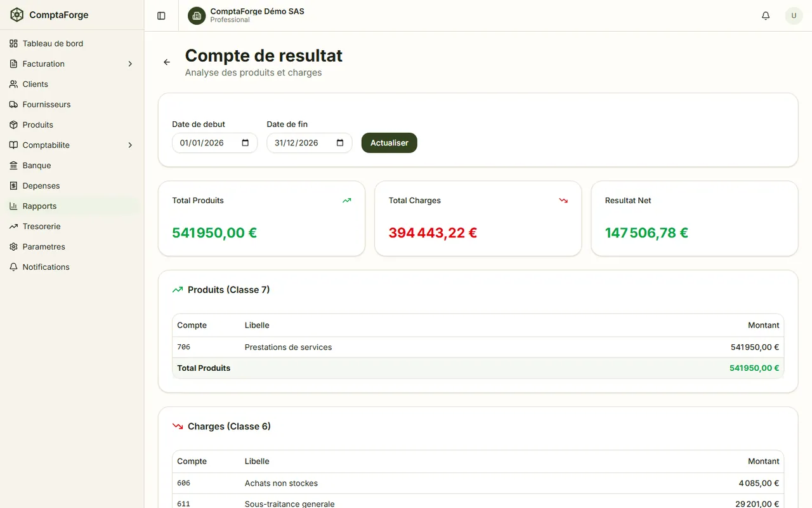Click the green trend icon beside Produits (Classe 7)
Viewport: 812px width, 508px height.
[178, 290]
